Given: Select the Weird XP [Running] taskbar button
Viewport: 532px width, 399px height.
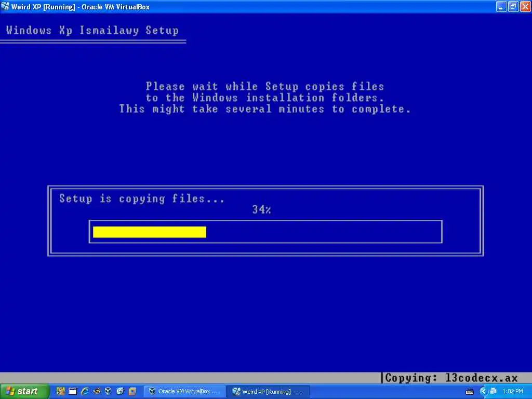Looking at the screenshot, I should click(x=268, y=392).
